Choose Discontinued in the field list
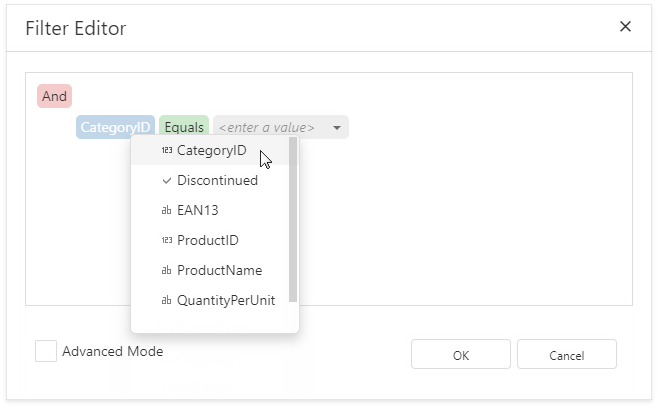The height and width of the screenshot is (408, 658). tap(217, 181)
